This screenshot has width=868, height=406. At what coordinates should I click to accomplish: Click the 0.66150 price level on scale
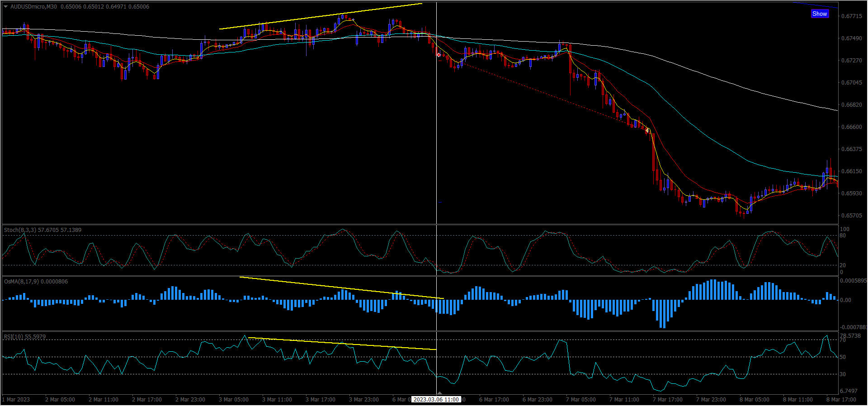click(x=851, y=171)
